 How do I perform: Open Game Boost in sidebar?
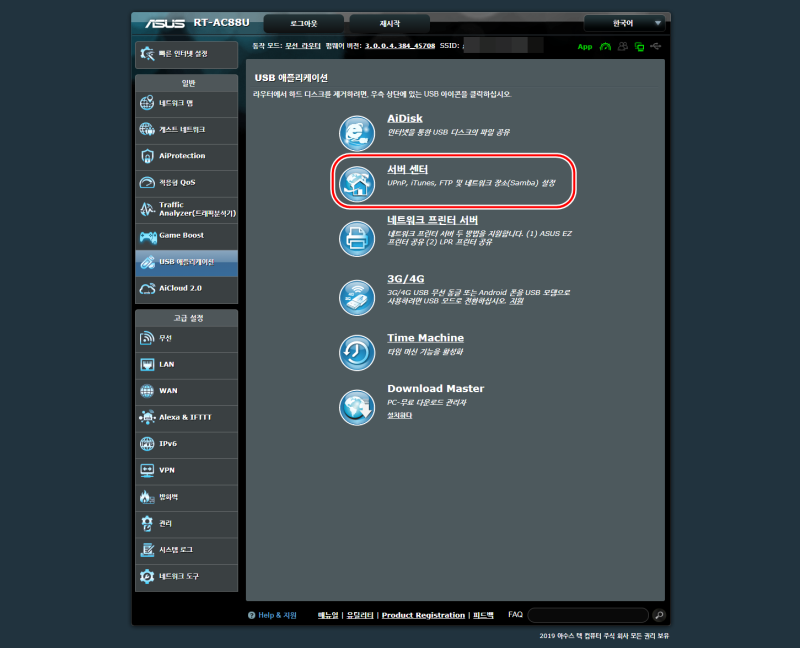pos(186,236)
